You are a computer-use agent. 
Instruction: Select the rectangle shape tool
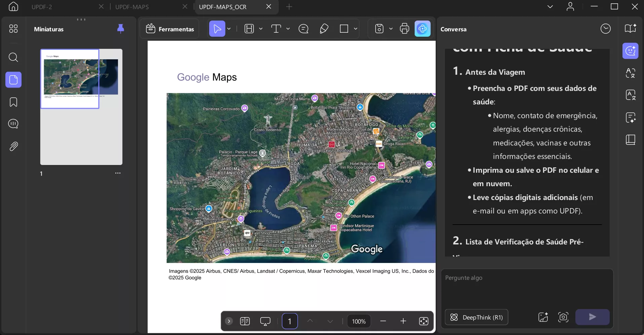[344, 29]
